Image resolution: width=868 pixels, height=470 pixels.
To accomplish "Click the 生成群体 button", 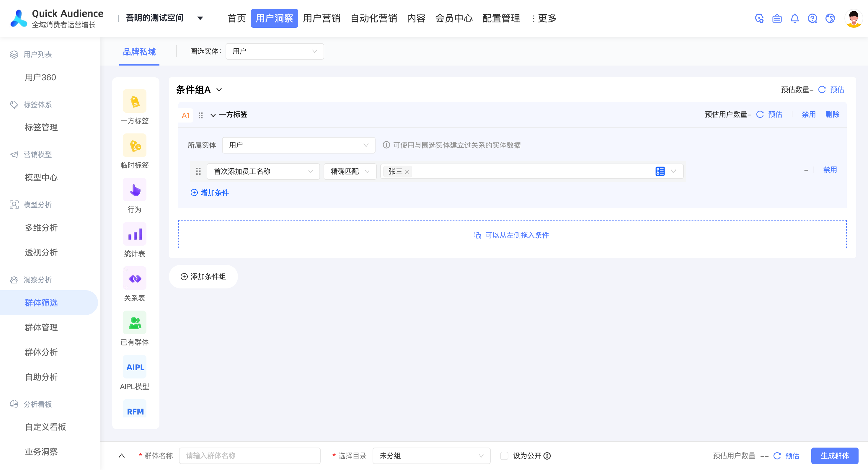I will [x=834, y=456].
